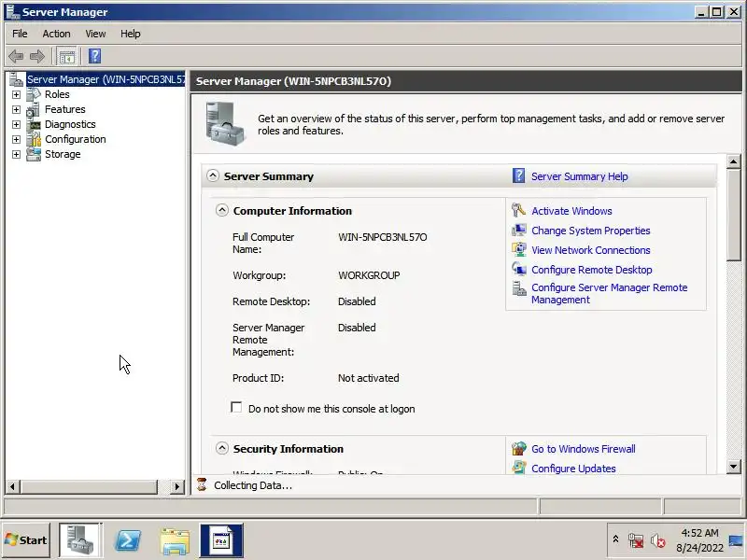Click the Configure Updates link
Screen dimensions: 747x560
pyautogui.click(x=573, y=469)
